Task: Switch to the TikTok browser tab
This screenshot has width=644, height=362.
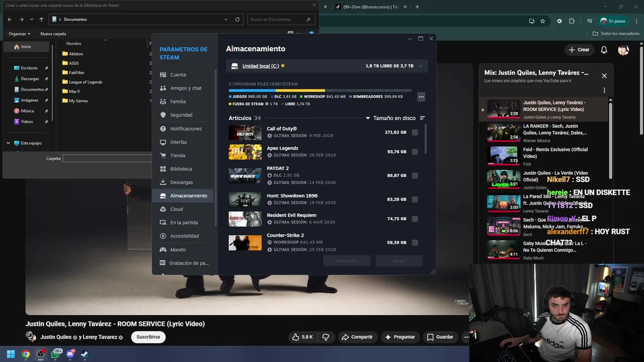Action: 370,7
